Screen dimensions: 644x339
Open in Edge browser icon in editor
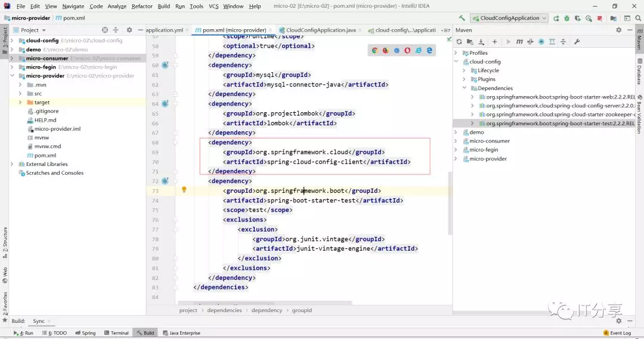(429, 51)
